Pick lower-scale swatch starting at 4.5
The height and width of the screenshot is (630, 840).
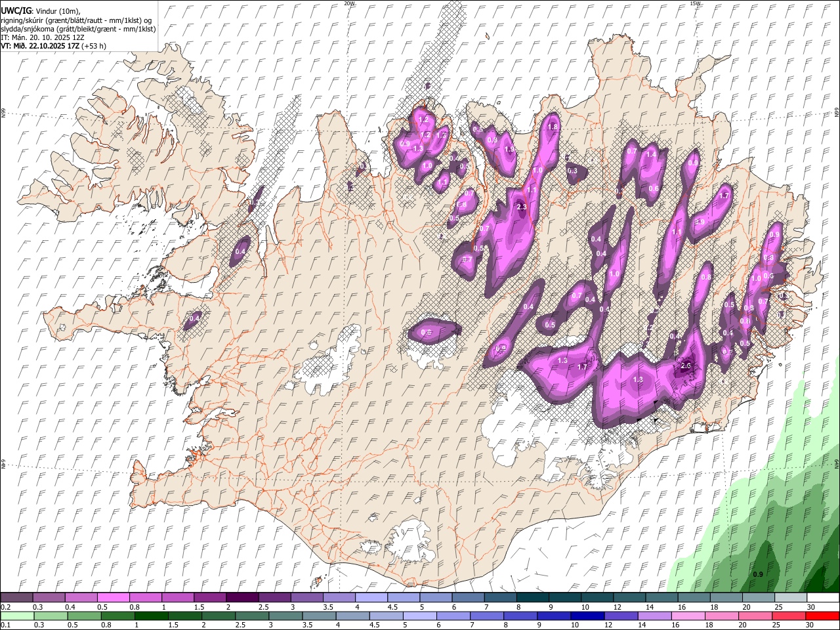(x=387, y=616)
